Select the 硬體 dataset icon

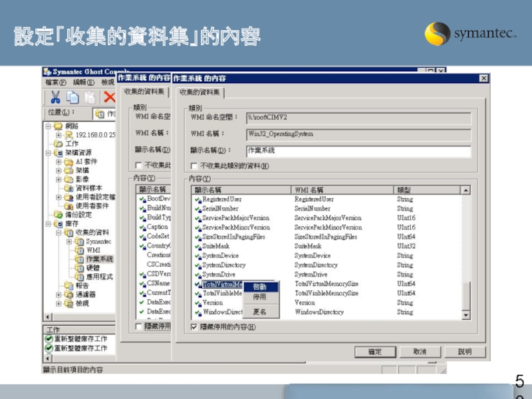click(79, 268)
